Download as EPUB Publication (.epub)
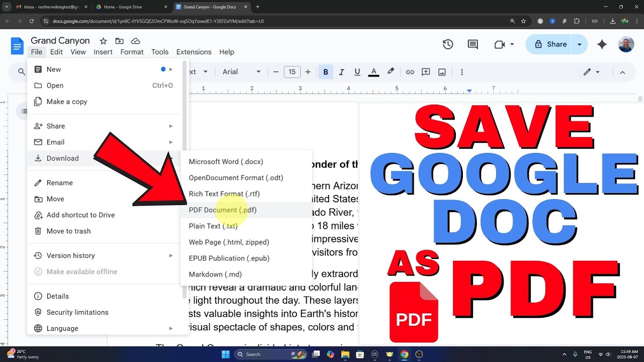The height and width of the screenshot is (362, 644). (246, 258)
